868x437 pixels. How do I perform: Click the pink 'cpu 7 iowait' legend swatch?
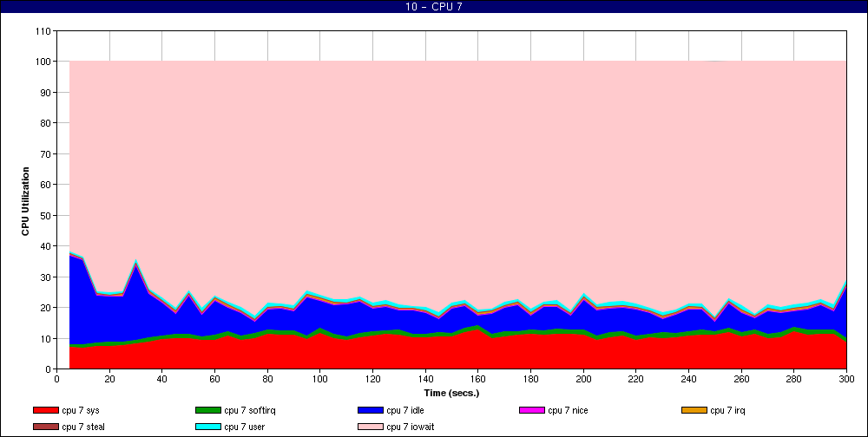tap(371, 427)
